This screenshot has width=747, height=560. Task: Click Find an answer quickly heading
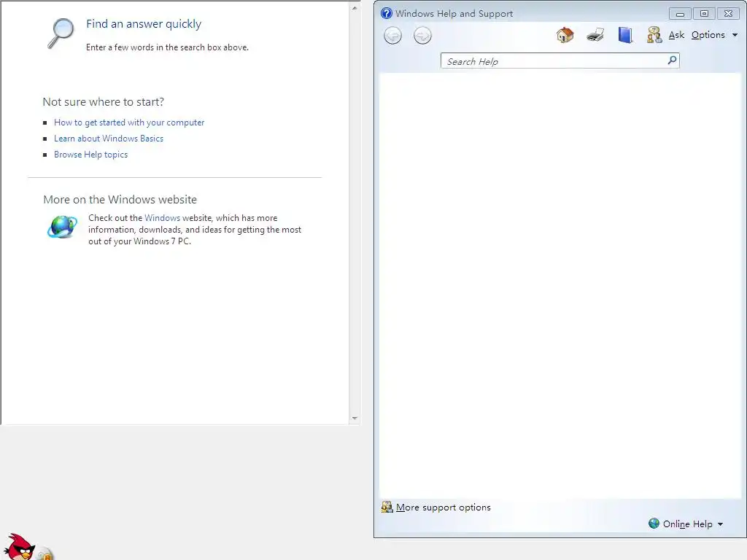(x=144, y=24)
